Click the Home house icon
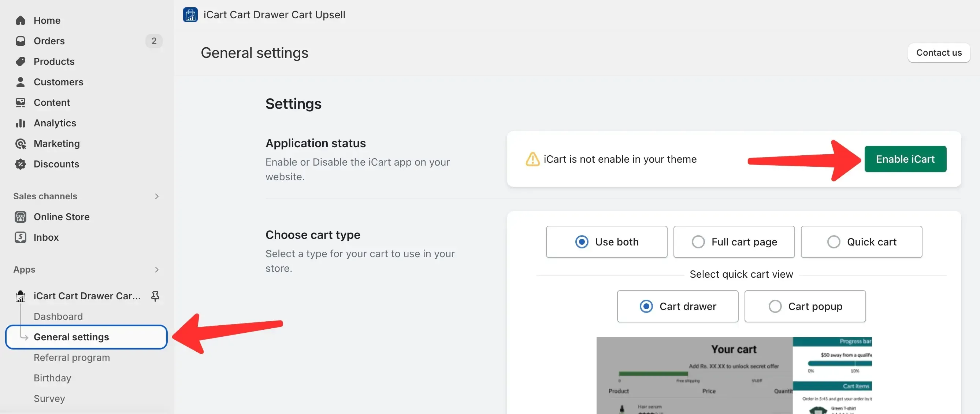 pos(21,20)
